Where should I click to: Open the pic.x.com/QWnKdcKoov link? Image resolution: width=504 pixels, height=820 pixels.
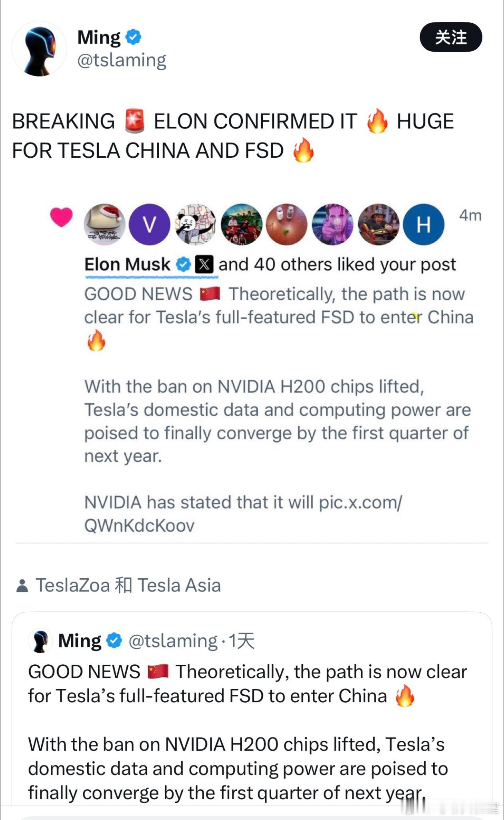[x=243, y=514]
